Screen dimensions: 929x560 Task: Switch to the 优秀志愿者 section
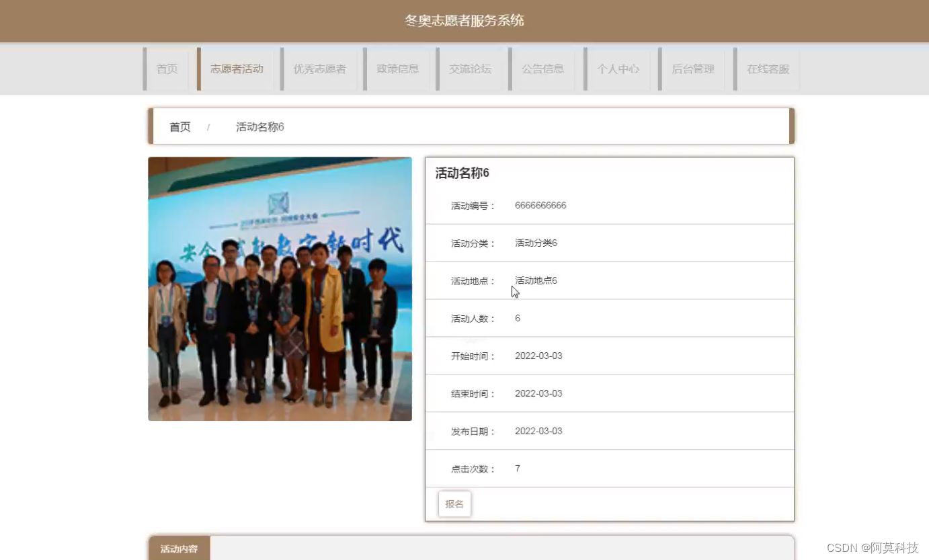point(320,69)
